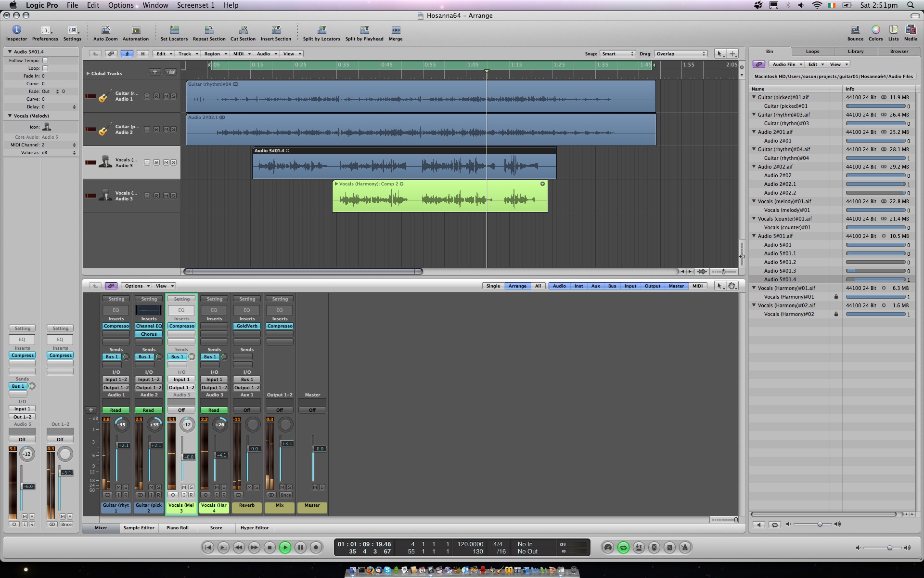Adjust the master volume slider bottom right
The height and width of the screenshot is (578, 924).
point(883,548)
